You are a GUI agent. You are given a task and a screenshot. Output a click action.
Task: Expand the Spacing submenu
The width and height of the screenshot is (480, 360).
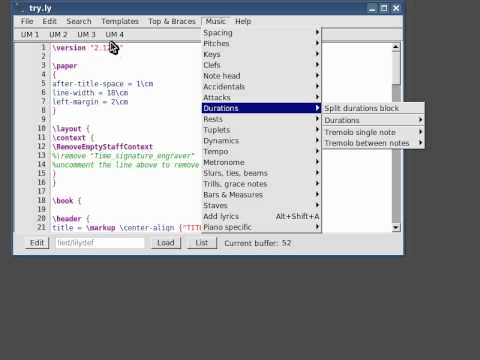pyautogui.click(x=261, y=33)
